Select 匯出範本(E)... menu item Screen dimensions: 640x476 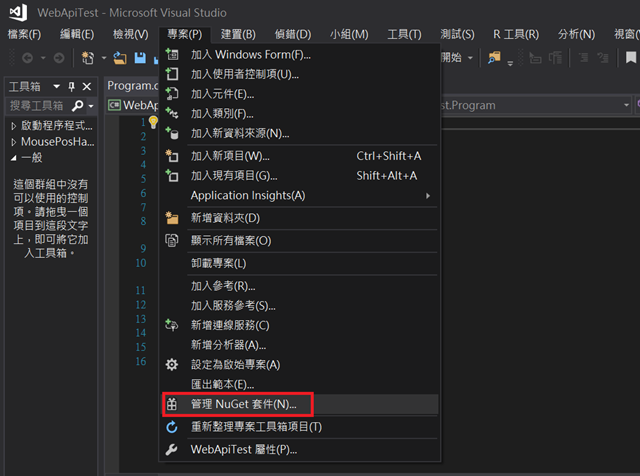pos(300,384)
